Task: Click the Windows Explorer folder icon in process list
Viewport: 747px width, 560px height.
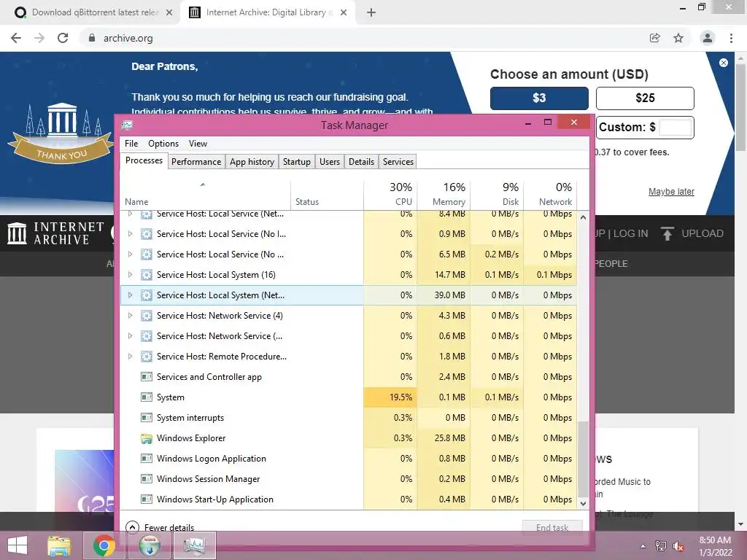Action: point(146,438)
